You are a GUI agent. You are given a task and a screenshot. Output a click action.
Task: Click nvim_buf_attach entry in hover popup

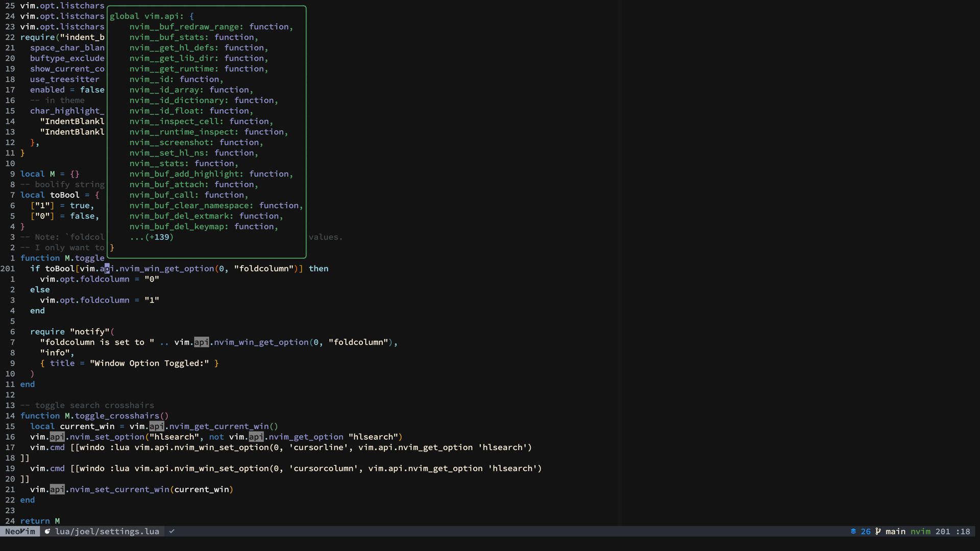coord(194,184)
